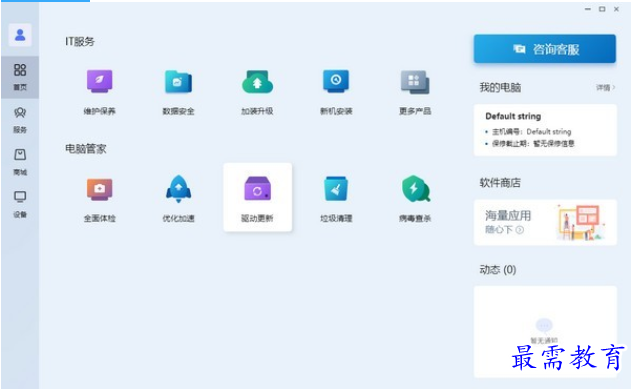Open the 商城 store sidebar tab
The image size is (633, 389).
click(20, 162)
